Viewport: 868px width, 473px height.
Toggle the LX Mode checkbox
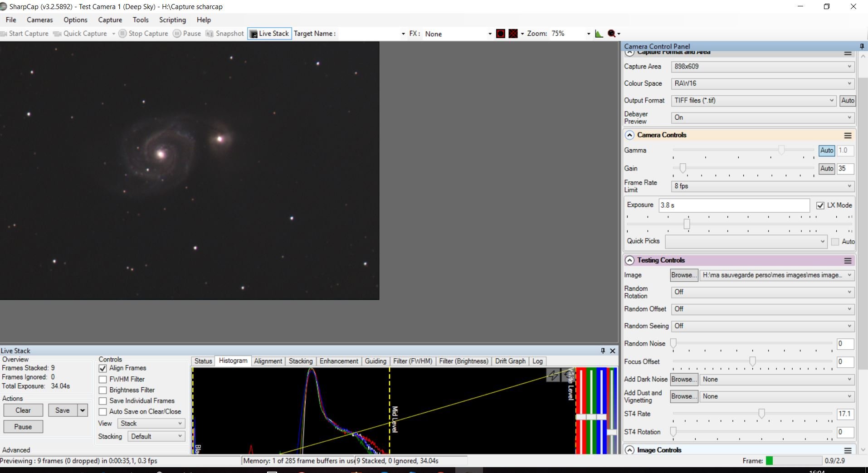[820, 205]
